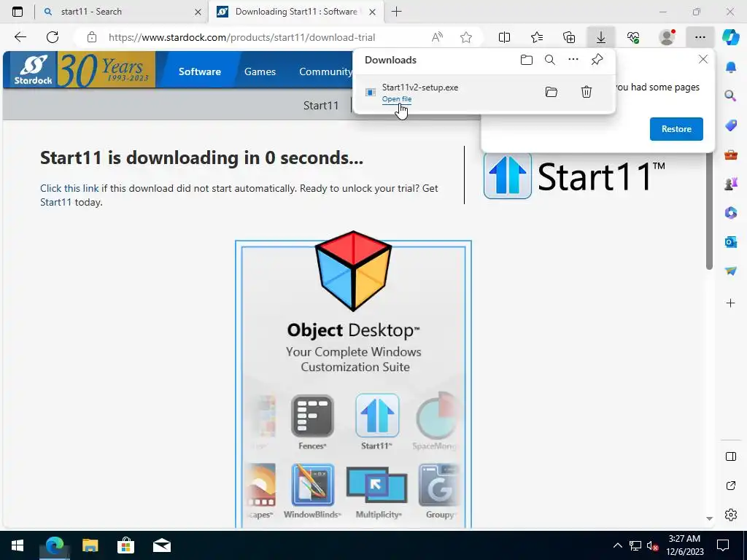Viewport: 747px width, 560px height.
Task: Add this page to favorites star
Action: (x=466, y=37)
